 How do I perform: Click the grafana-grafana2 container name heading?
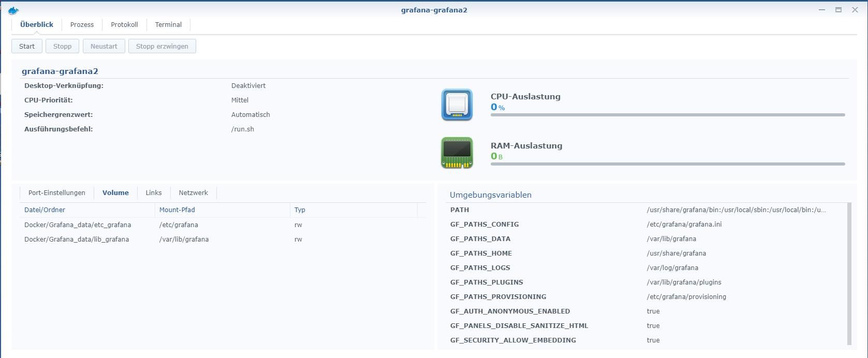coord(60,71)
